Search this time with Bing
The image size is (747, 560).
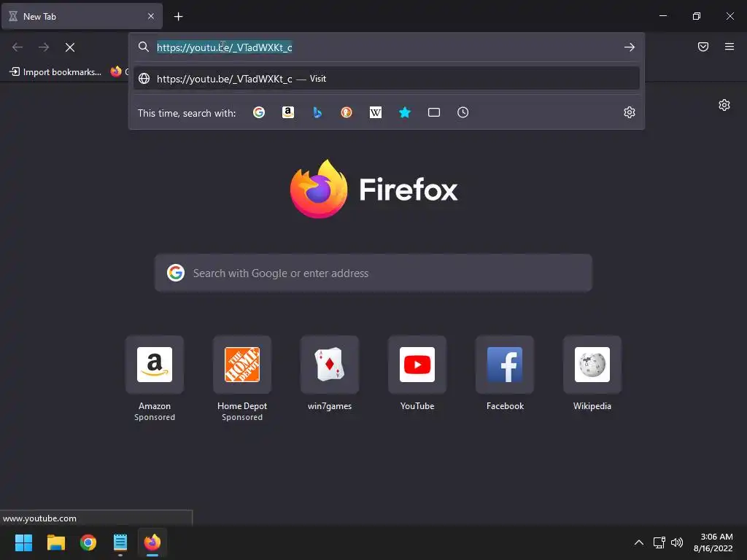(x=317, y=112)
